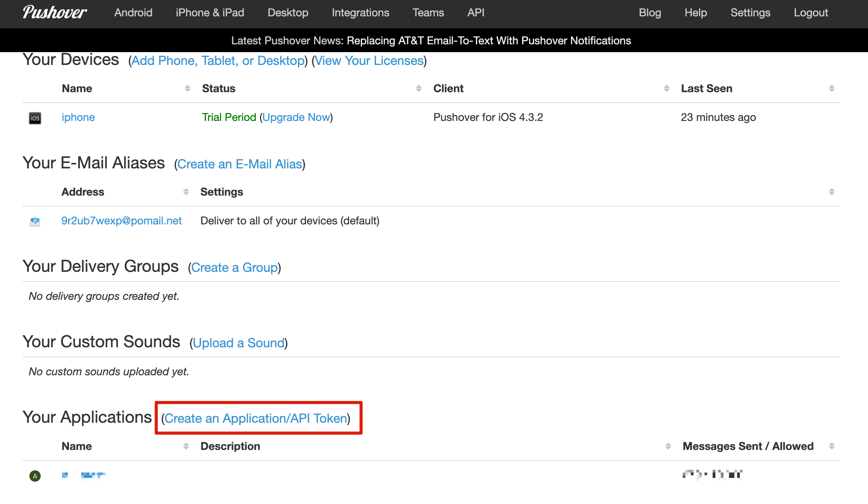Click the Upgrade Now link
The height and width of the screenshot is (504, 868).
296,117
